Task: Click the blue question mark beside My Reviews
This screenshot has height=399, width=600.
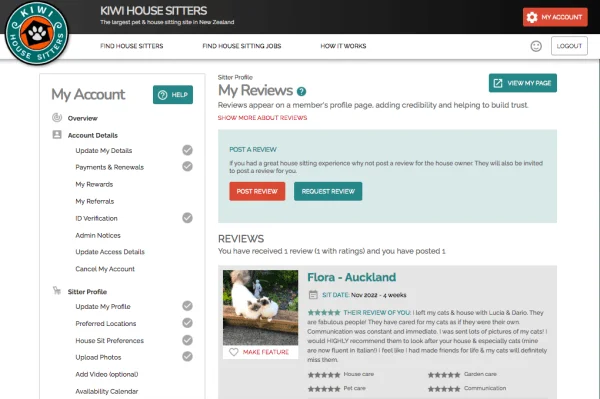Action: [302, 91]
